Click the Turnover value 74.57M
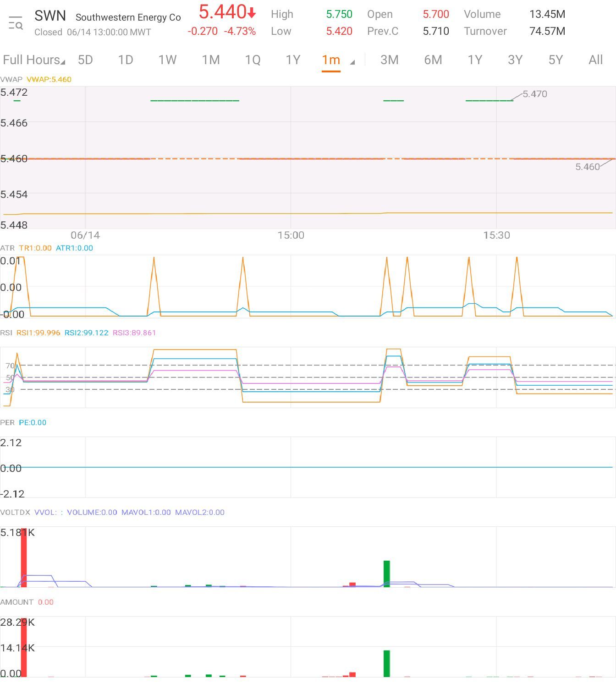616x683 pixels. pos(547,31)
